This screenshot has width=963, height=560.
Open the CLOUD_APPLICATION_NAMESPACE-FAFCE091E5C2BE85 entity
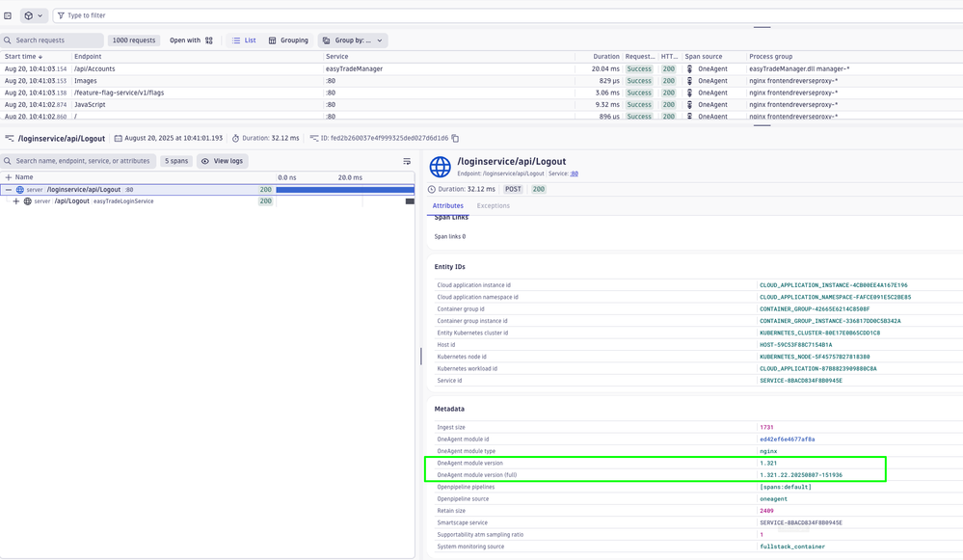pyautogui.click(x=835, y=297)
